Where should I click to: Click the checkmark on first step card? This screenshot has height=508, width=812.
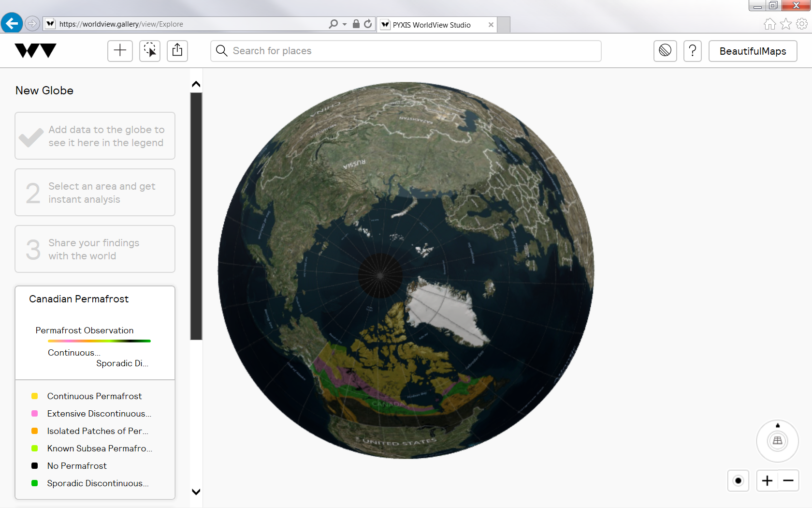tap(31, 137)
